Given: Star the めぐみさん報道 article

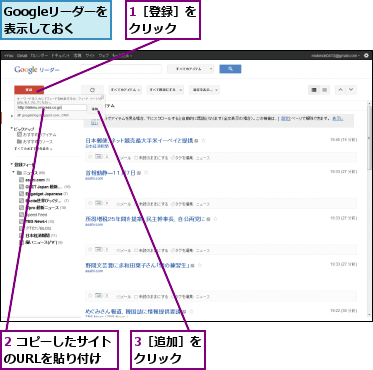Looking at the screenshot, I should (x=191, y=311).
